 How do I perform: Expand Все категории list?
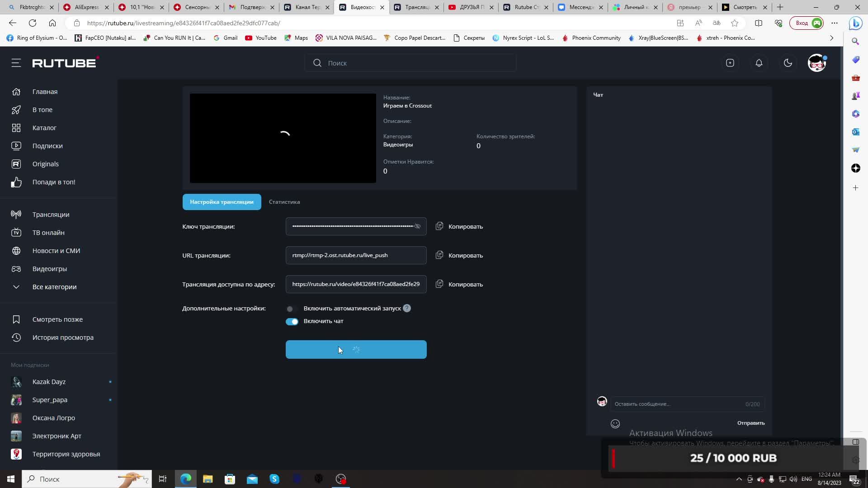click(54, 287)
